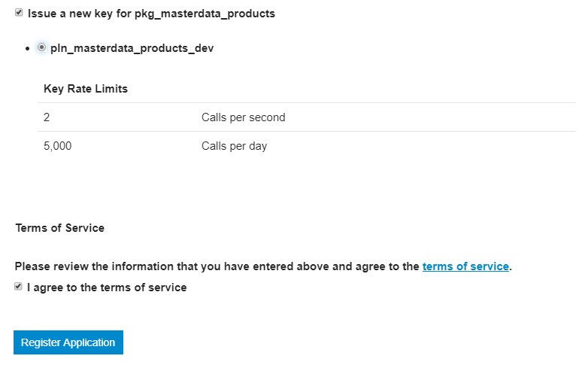Click the 2 calls rate limit value
This screenshot has height=365, width=588.
coord(47,117)
